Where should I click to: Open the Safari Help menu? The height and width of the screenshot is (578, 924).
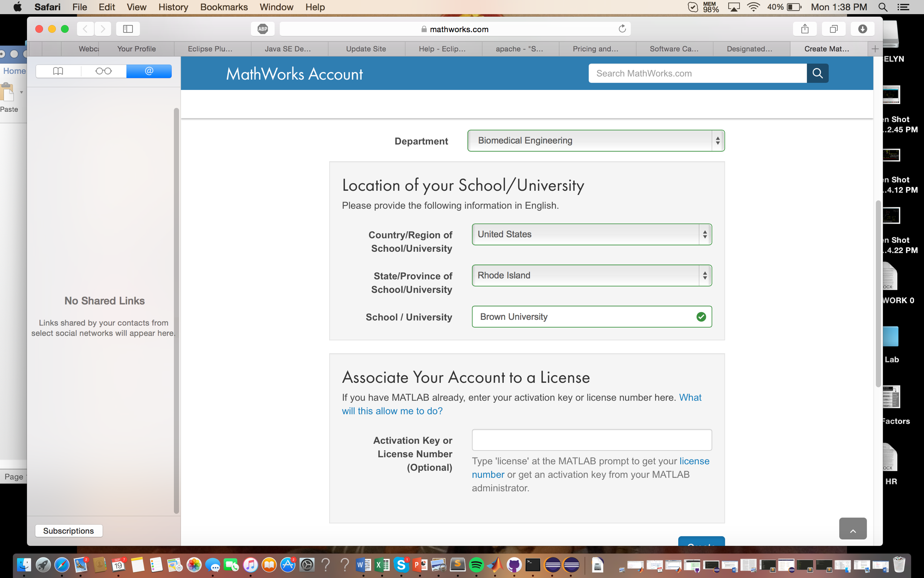tap(315, 7)
